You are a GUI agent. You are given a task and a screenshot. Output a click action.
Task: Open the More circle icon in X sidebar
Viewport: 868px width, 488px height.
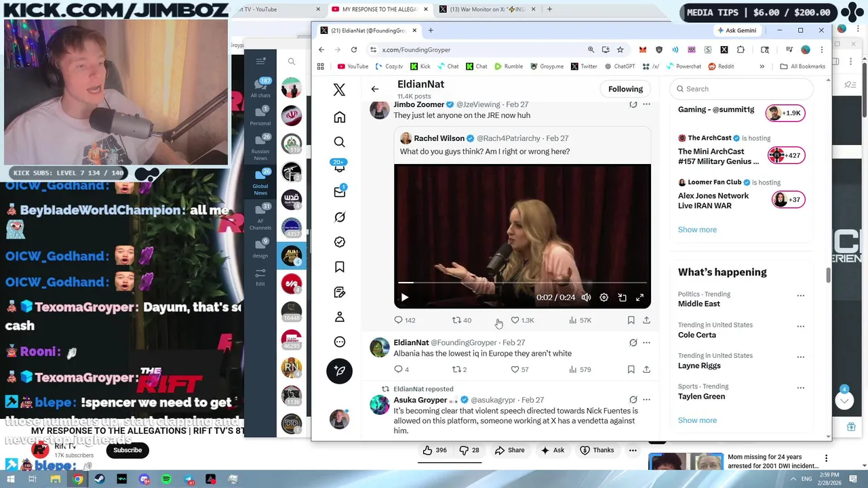[340, 342]
